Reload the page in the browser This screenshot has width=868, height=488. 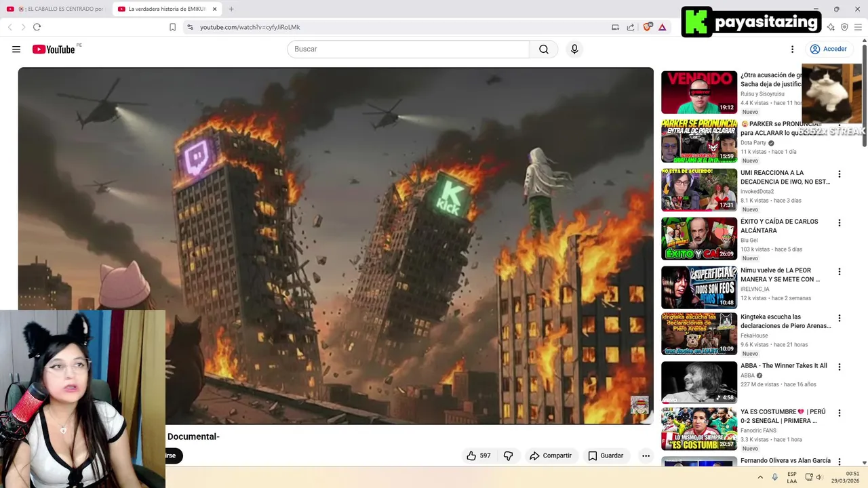click(37, 27)
